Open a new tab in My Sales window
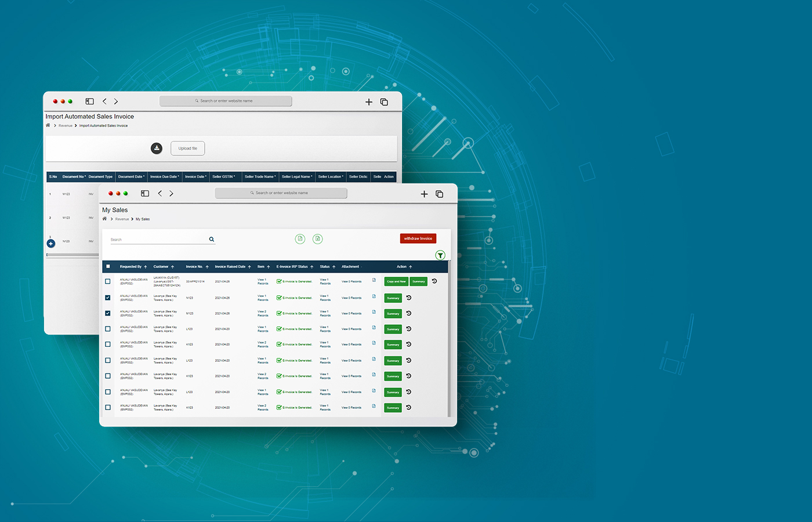 coord(424,194)
